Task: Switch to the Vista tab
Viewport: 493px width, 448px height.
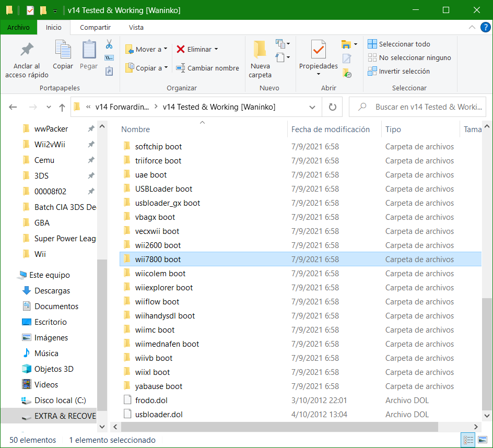Action: coord(136,27)
